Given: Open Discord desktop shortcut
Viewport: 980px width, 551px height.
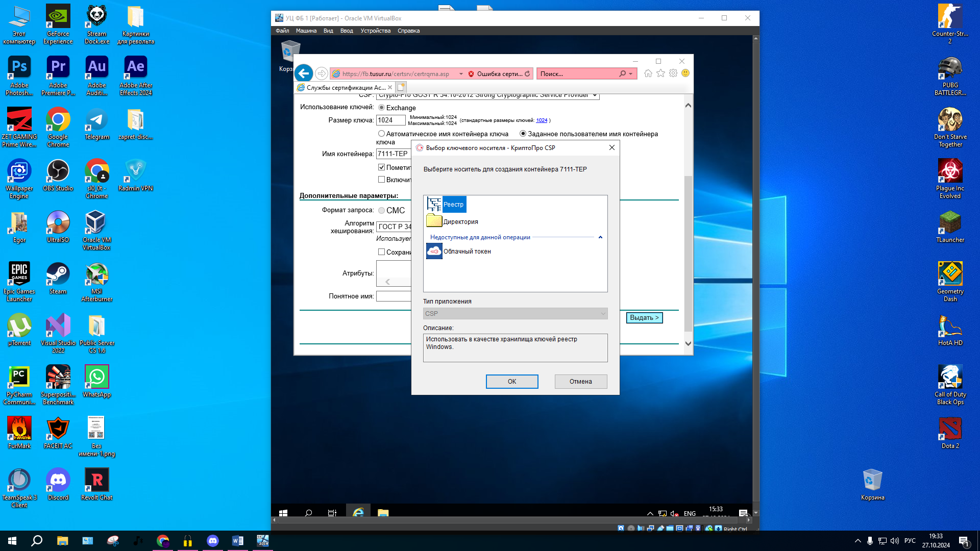Looking at the screenshot, I should click(x=58, y=484).
